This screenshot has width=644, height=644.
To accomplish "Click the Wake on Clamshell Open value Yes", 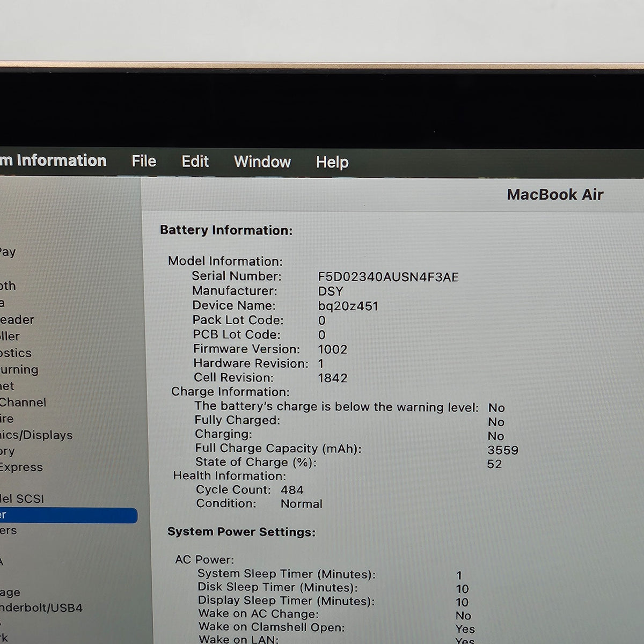I will [465, 629].
